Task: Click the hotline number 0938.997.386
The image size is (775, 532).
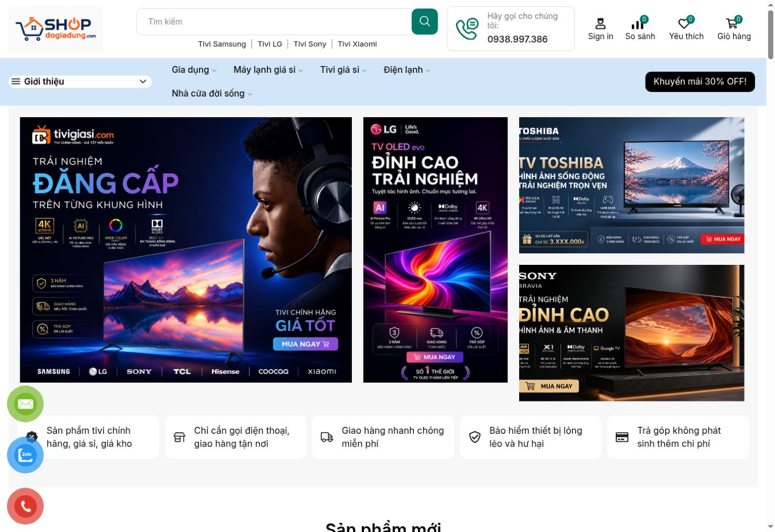Action: click(x=517, y=39)
